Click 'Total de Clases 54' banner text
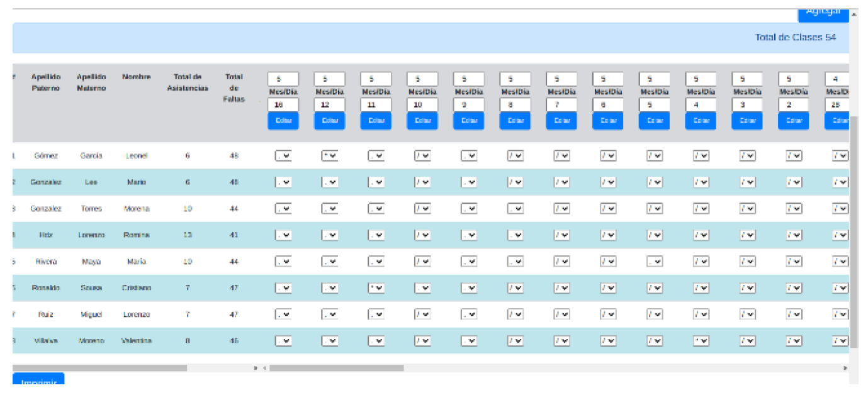The image size is (868, 400). click(796, 38)
